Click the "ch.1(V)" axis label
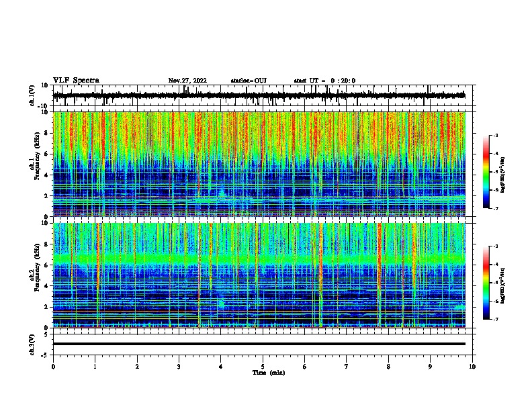This screenshot has width=532, height=411. click(32, 95)
